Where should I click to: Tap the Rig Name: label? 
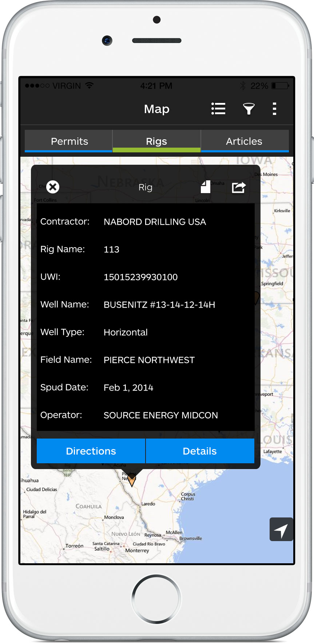[63, 249]
